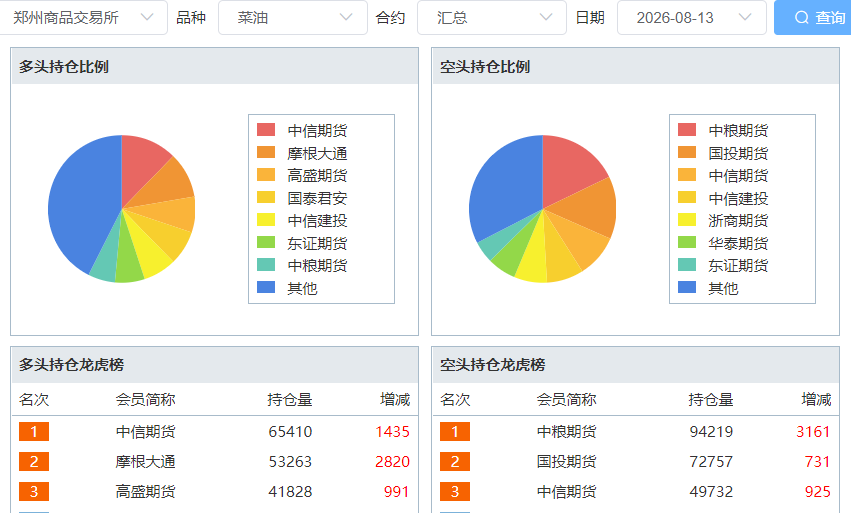
Task: Click rank 2 badge beside 国投期货
Action: pyautogui.click(x=455, y=461)
